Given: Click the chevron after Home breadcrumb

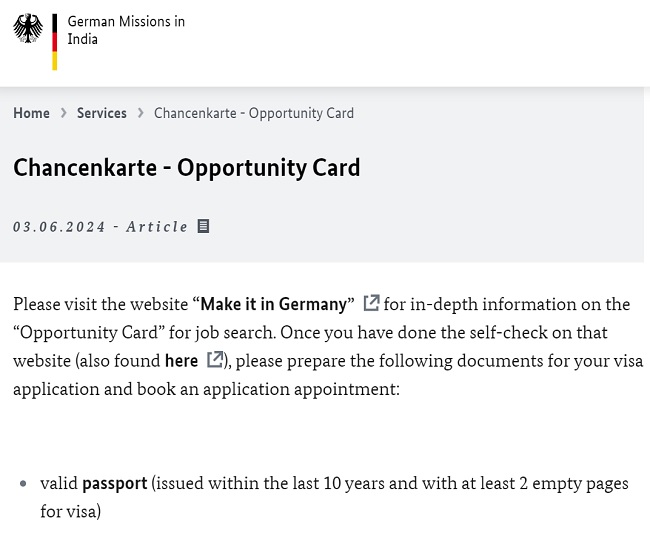Looking at the screenshot, I should pos(64,113).
